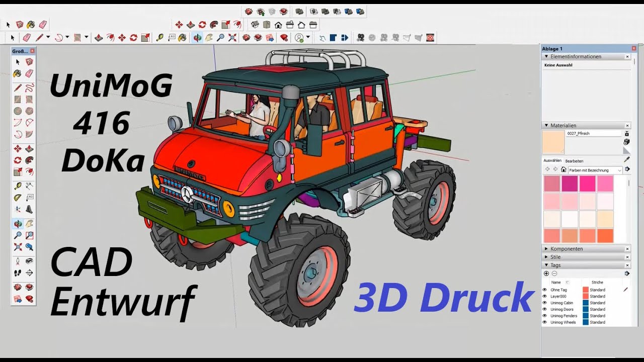Toggle Unimog Doors tag visibility
The height and width of the screenshot is (362, 644).
pos(544,309)
